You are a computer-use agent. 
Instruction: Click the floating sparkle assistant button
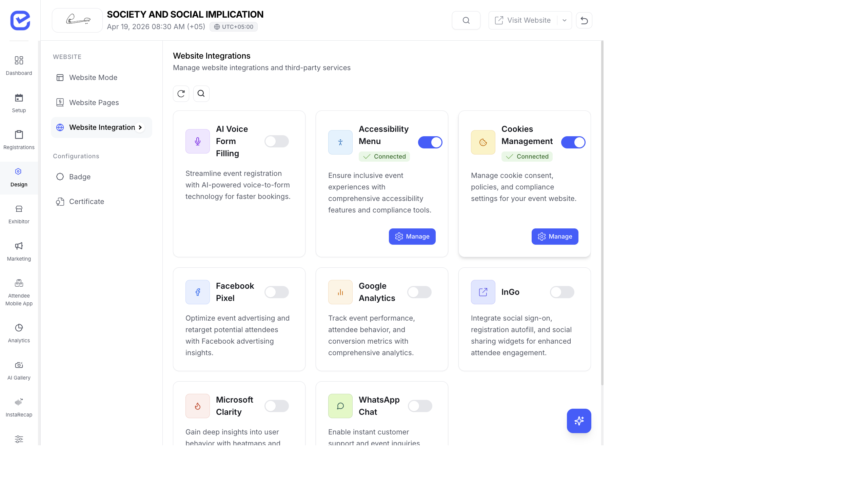[579, 421]
